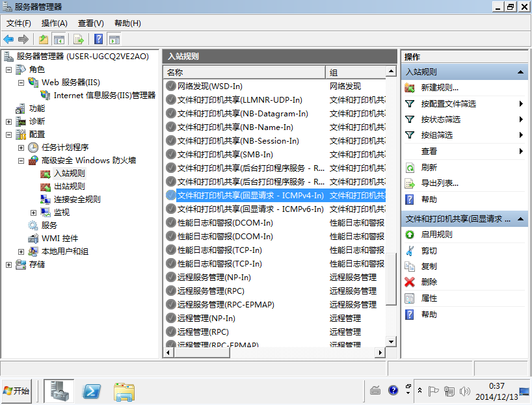532x405 pixels.
Task: Open the 查看 submenu arrow
Action: pos(521,151)
